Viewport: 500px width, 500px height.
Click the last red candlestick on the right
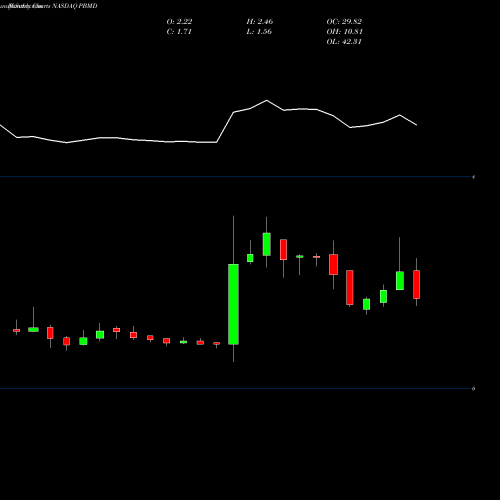click(x=416, y=284)
